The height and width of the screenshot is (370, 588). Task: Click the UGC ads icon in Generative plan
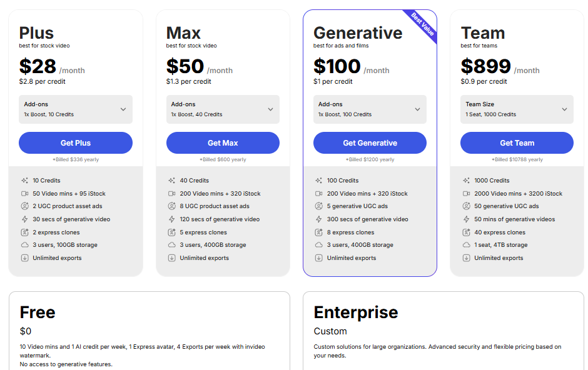tap(319, 206)
